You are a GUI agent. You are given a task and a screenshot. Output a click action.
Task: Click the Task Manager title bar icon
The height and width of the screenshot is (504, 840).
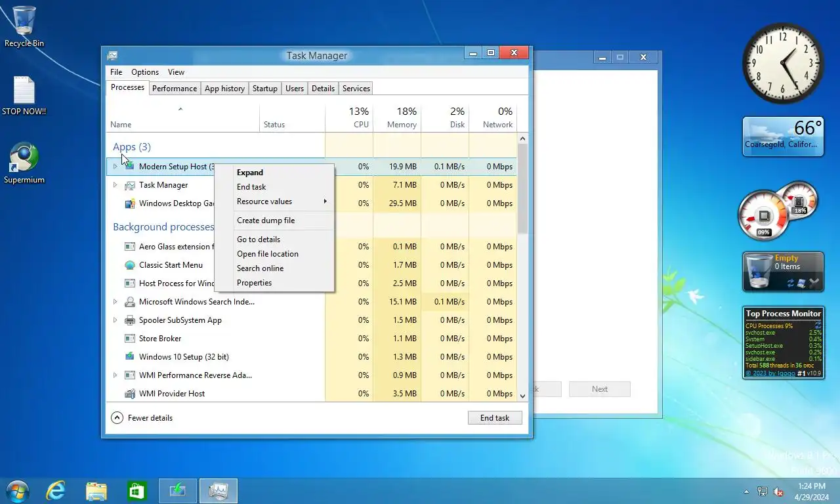coord(113,55)
